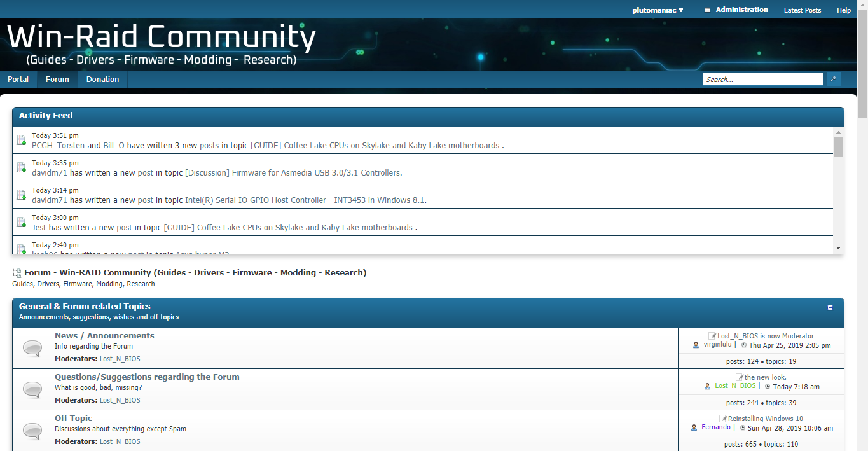
Task: Click post icon before 'the new look.'
Action: coord(740,377)
